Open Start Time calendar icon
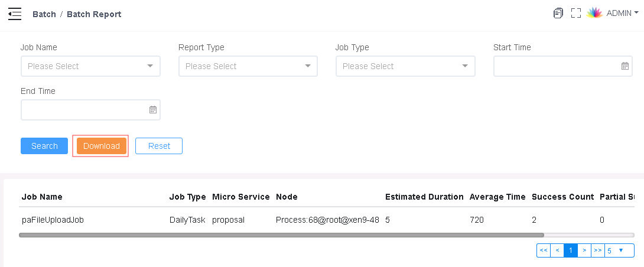Image resolution: width=644 pixels, height=267 pixels. tap(625, 66)
